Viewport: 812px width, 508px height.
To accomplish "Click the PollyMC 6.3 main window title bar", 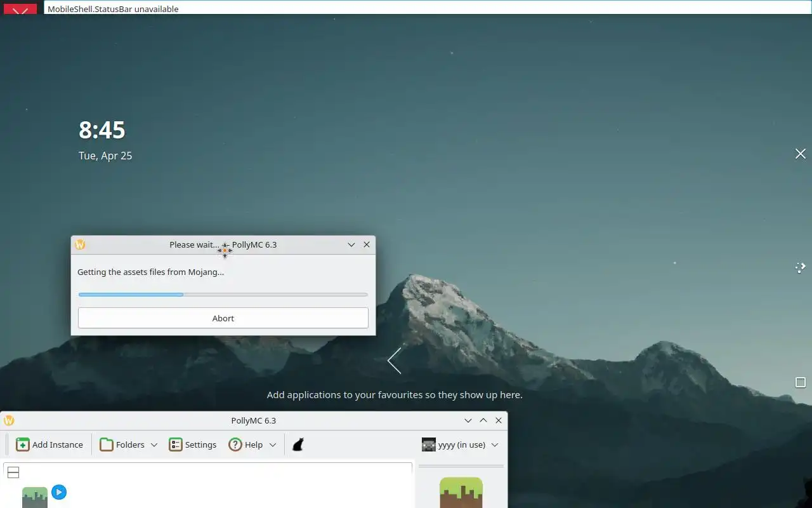I will (x=253, y=420).
